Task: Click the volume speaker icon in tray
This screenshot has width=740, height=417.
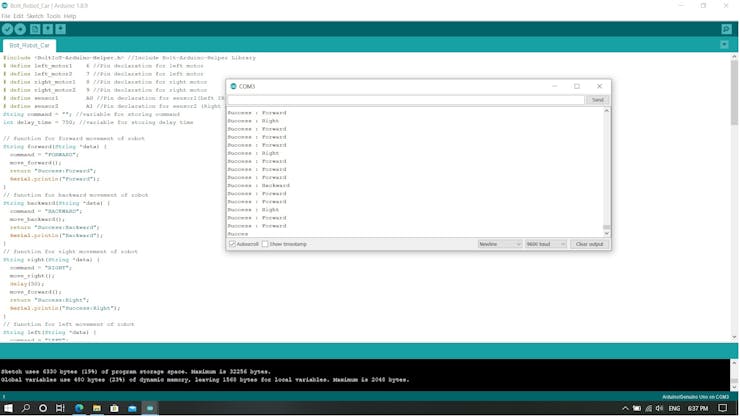Action: [660, 409]
